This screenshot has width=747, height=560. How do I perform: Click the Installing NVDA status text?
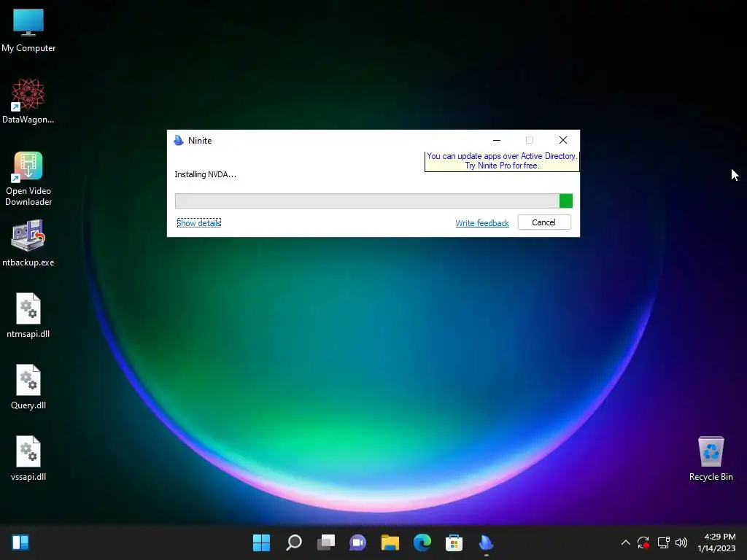pyautogui.click(x=205, y=174)
